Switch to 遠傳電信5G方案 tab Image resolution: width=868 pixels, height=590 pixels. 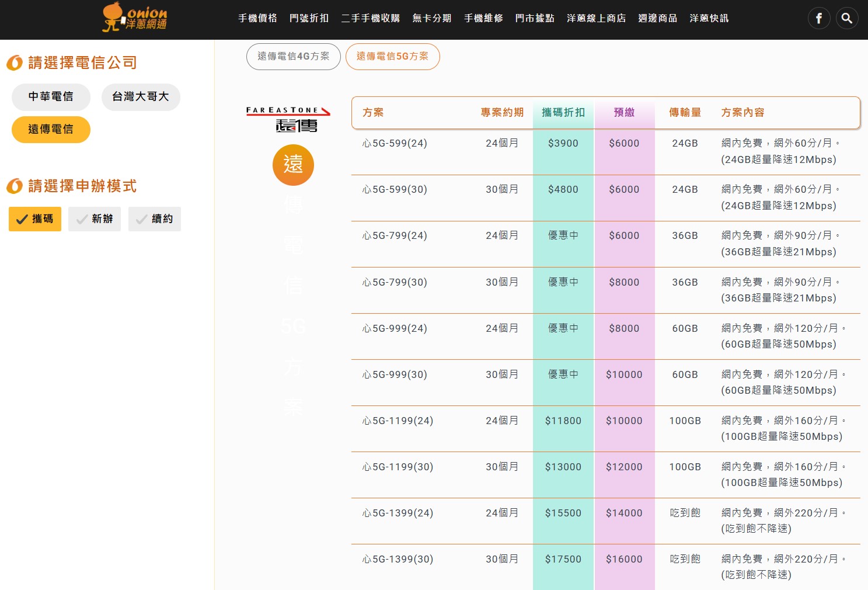point(392,57)
